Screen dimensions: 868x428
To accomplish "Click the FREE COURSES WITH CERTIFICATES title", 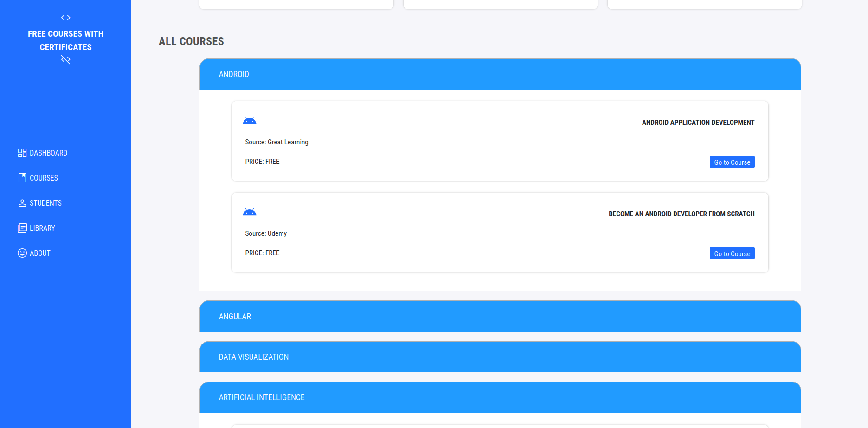I will tap(65, 40).
